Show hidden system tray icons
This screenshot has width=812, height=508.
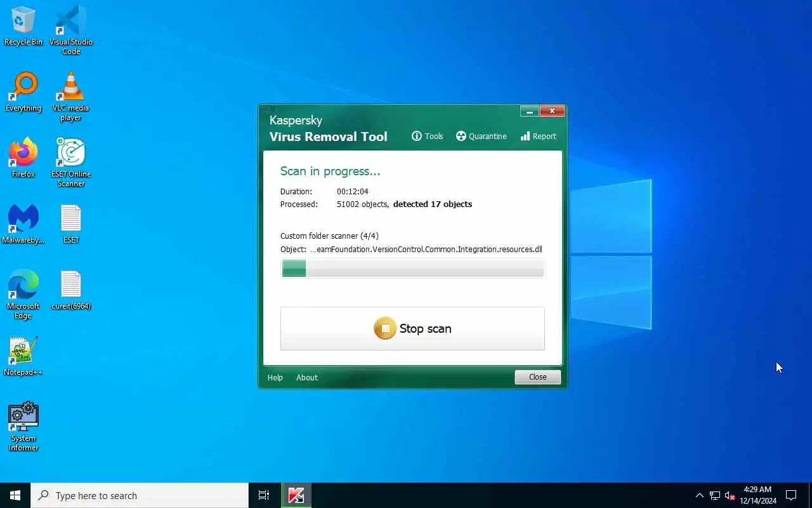coord(700,495)
